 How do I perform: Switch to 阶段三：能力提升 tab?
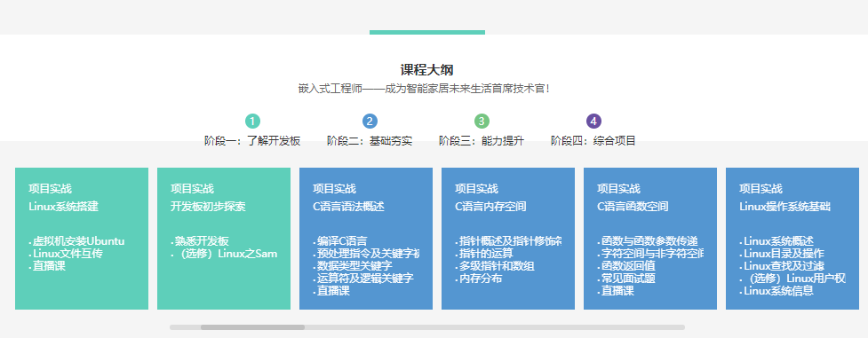click(482, 141)
